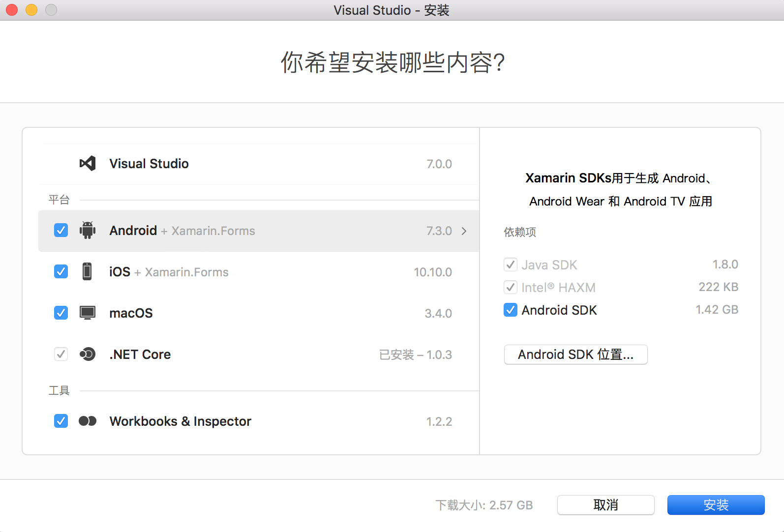Click the Android SDK dependency label
Viewport: 784px width, 532px height.
[559, 310]
